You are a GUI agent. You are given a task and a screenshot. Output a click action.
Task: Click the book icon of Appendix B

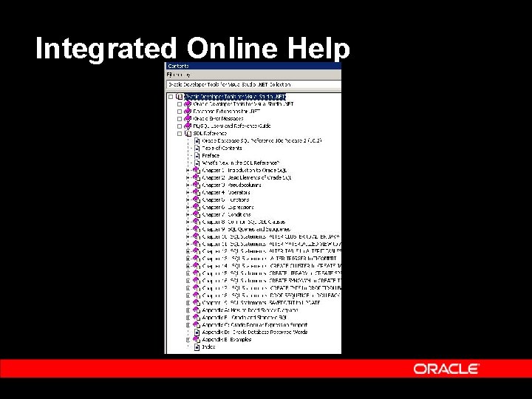coord(197,318)
